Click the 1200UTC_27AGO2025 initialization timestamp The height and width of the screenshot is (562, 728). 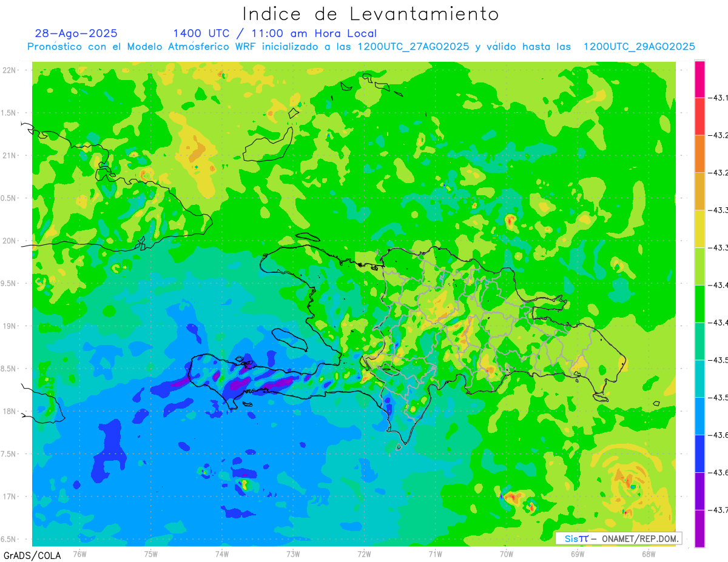tap(413, 47)
